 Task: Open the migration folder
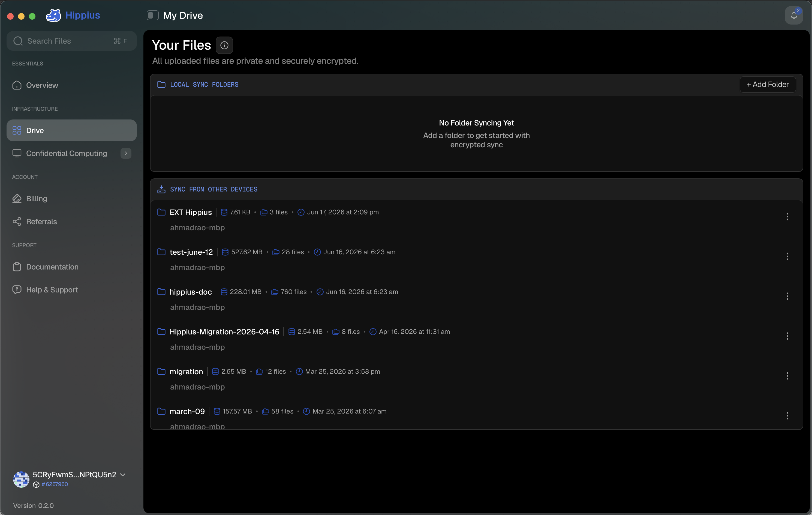point(186,371)
